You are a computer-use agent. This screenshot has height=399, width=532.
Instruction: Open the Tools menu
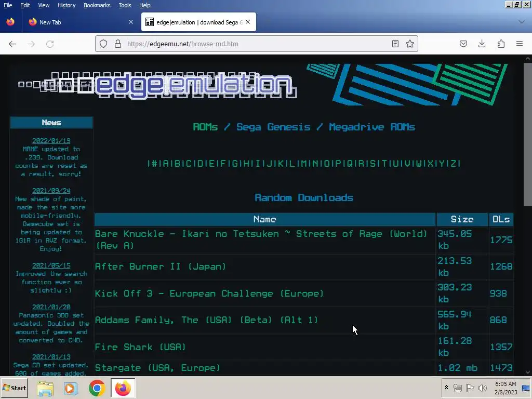(125, 5)
